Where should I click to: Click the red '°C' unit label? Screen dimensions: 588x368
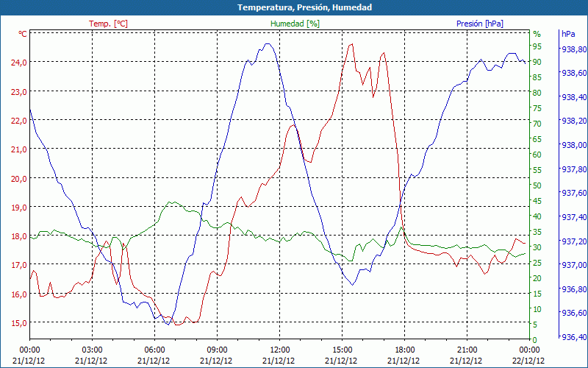[x=23, y=34]
